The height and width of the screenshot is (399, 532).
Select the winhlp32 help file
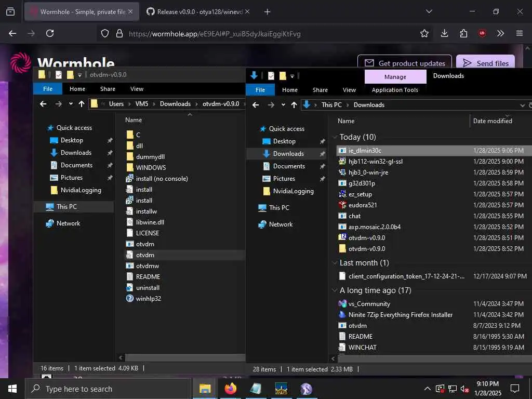148,299
